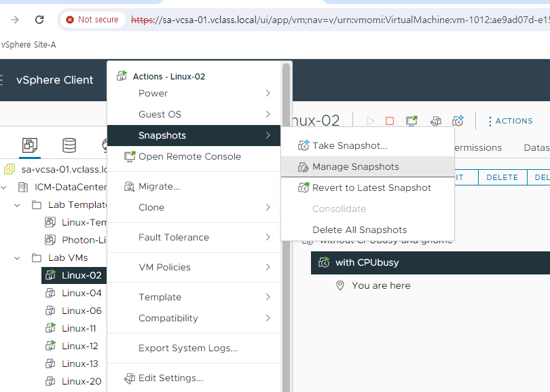Viewport: 550px width, 392px height.
Task: Open the Compatibility submenu
Action: pyautogui.click(x=194, y=318)
